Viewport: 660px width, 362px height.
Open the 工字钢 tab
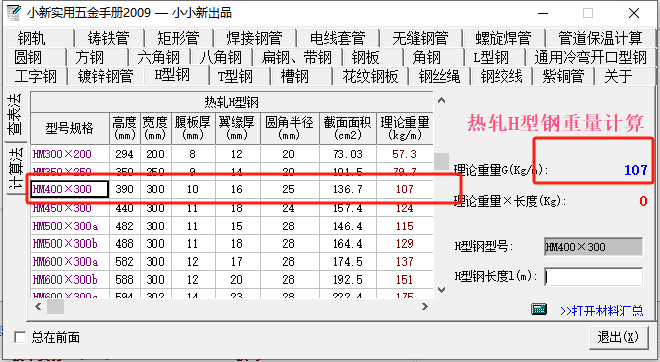pos(36,76)
